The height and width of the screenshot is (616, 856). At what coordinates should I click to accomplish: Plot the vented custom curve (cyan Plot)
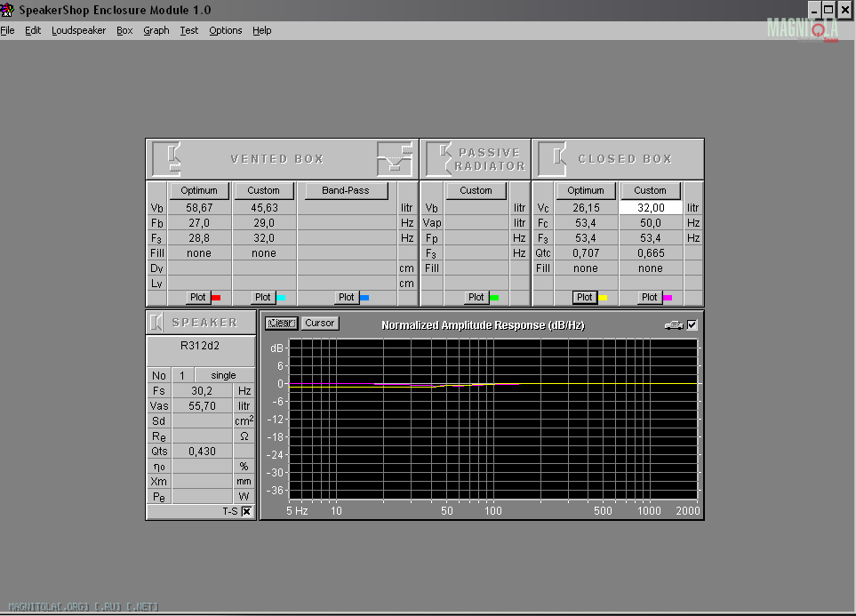tap(263, 297)
